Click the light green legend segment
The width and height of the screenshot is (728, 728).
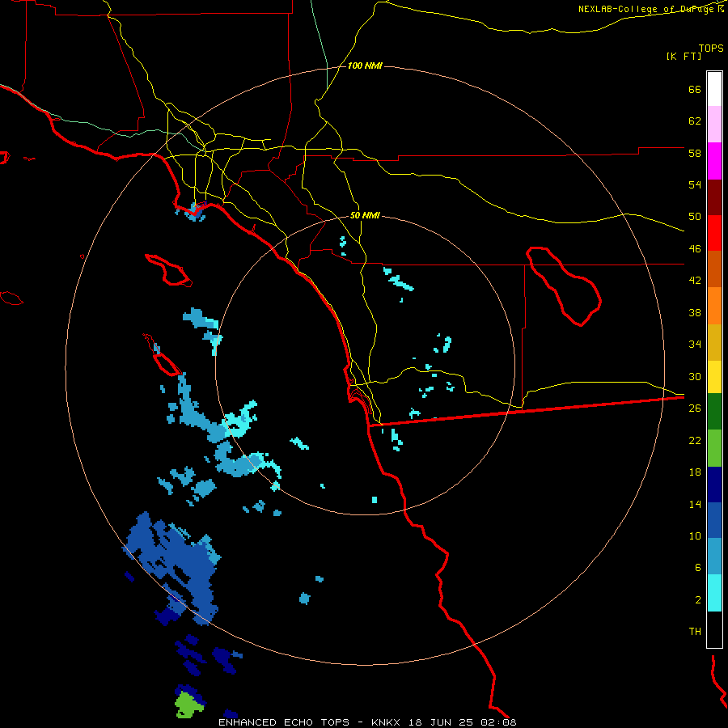coord(714,448)
